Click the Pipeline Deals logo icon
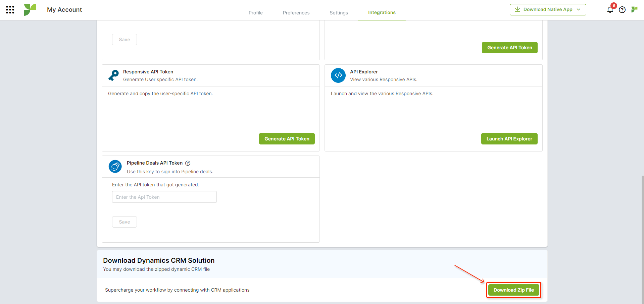This screenshot has width=644, height=304. click(115, 166)
